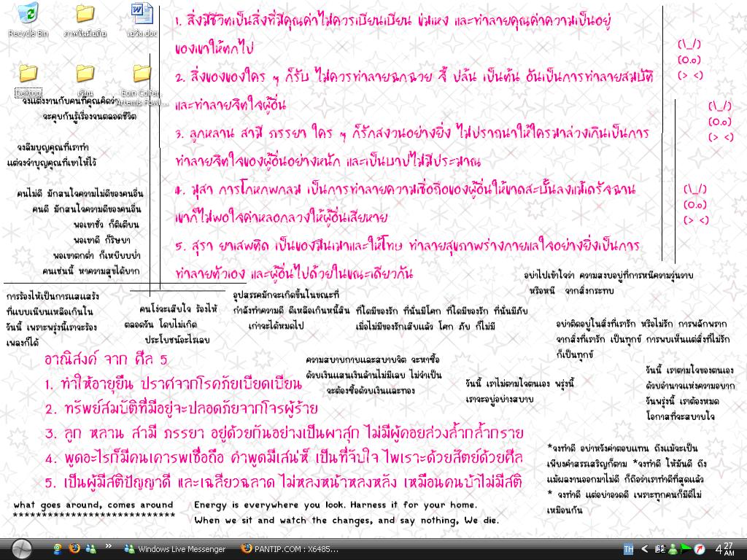Open the Eoin Colfer Artemis Fowl folder
Screen dimensions: 747x560
[x=142, y=85]
